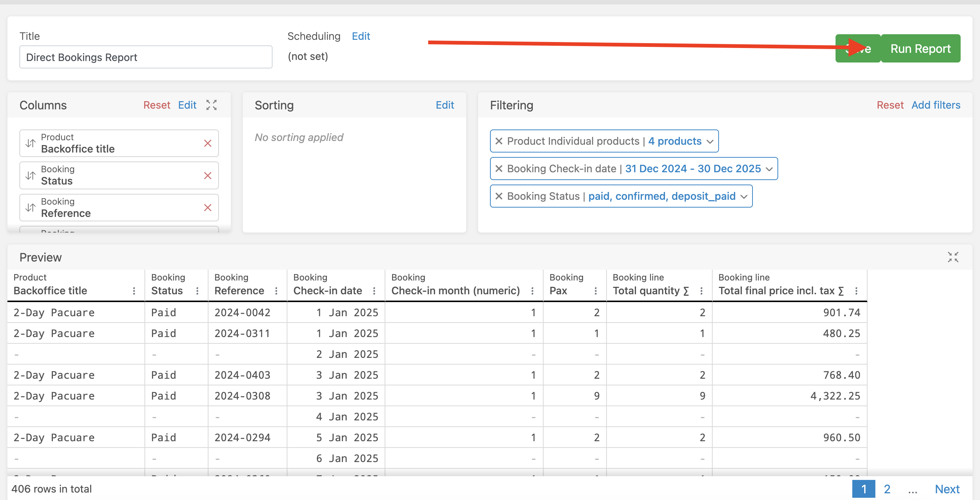Remove the Product Backoffice title column

[x=207, y=143]
